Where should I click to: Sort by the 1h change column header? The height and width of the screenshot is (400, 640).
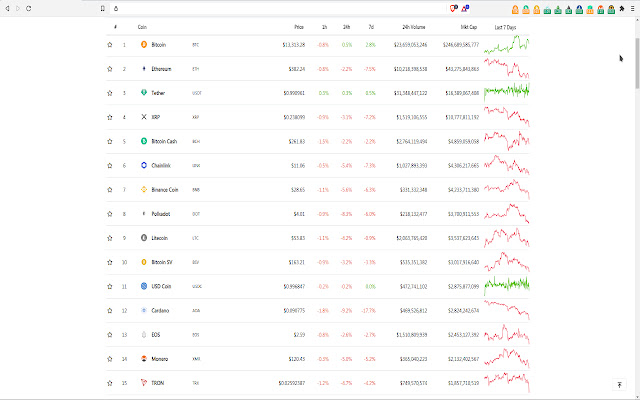tap(324, 27)
